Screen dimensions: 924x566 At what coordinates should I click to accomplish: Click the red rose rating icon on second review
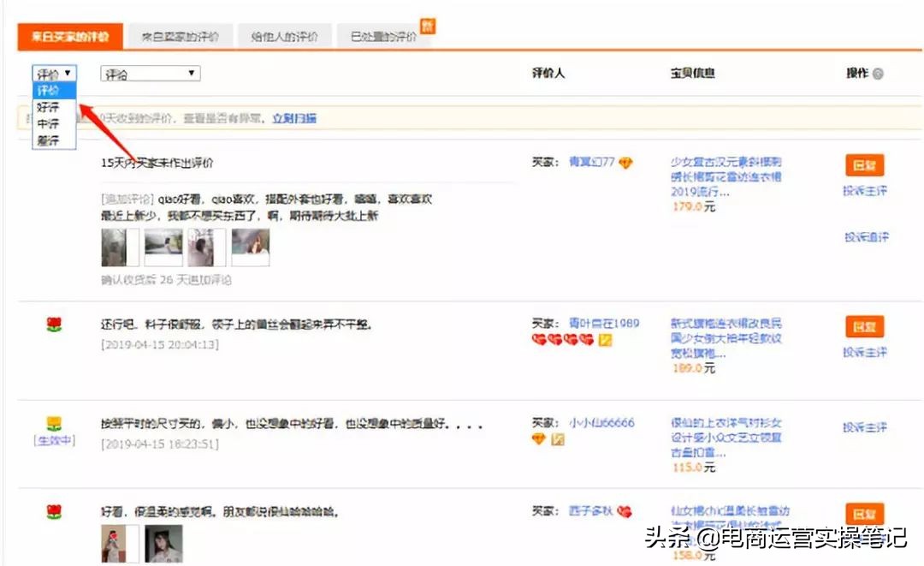(x=55, y=323)
